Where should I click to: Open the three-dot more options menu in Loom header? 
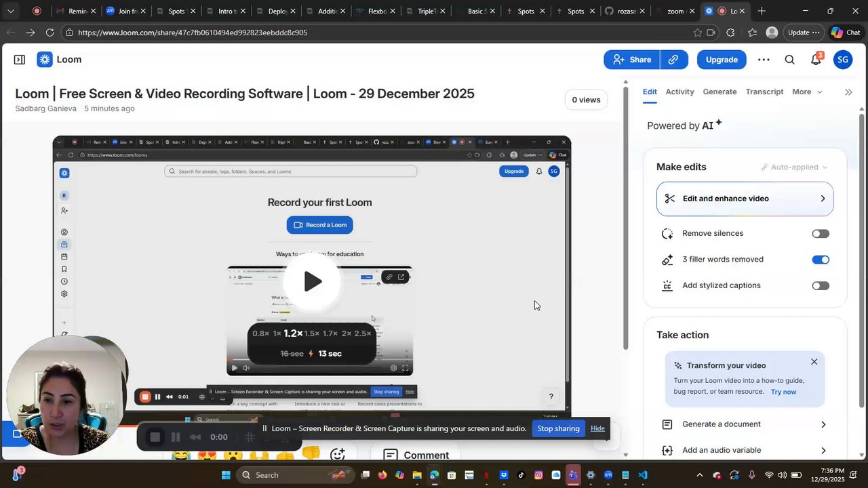coord(764,60)
